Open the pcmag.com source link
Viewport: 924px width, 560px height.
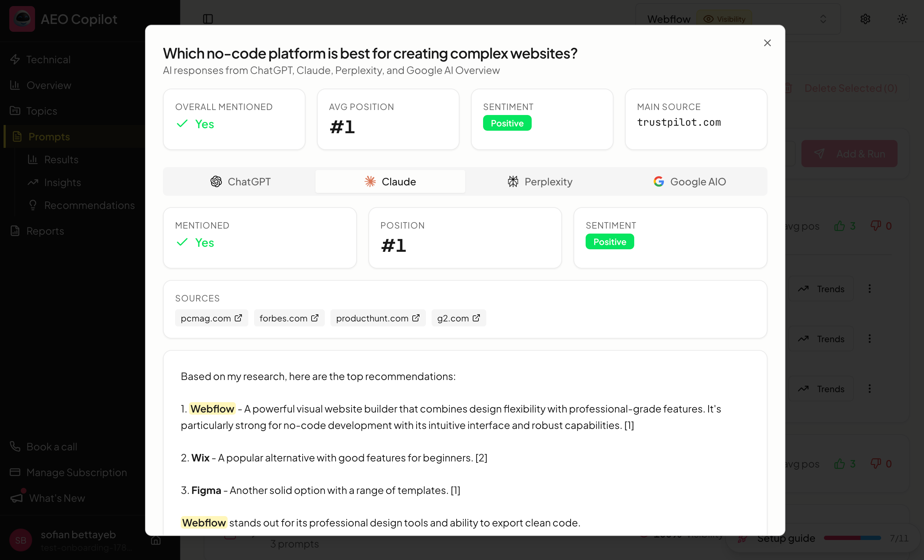click(x=212, y=318)
